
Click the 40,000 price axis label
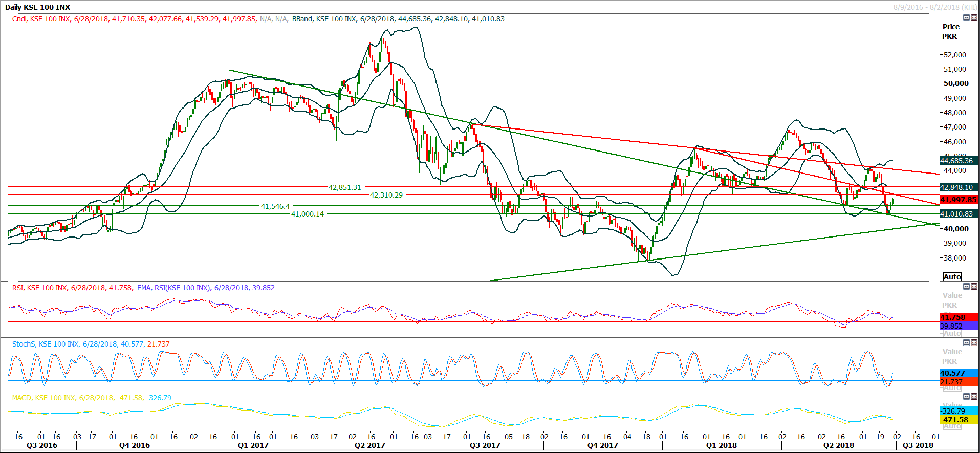pos(956,229)
